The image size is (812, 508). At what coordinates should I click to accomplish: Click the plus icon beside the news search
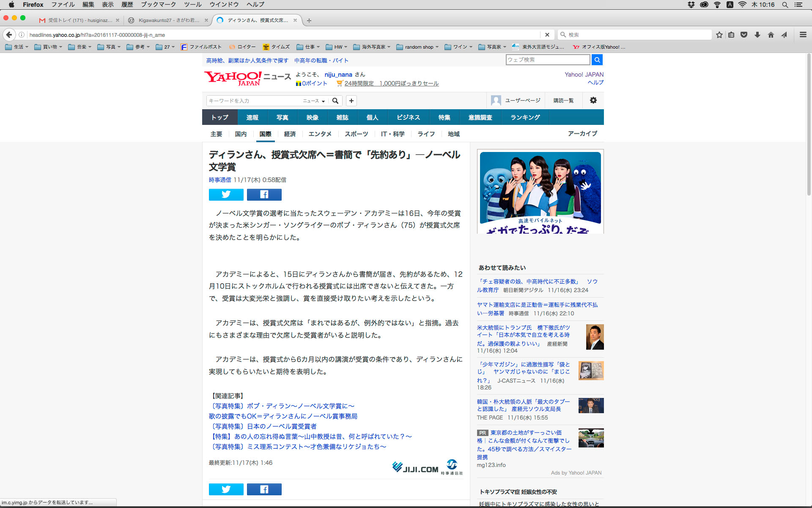(x=351, y=101)
